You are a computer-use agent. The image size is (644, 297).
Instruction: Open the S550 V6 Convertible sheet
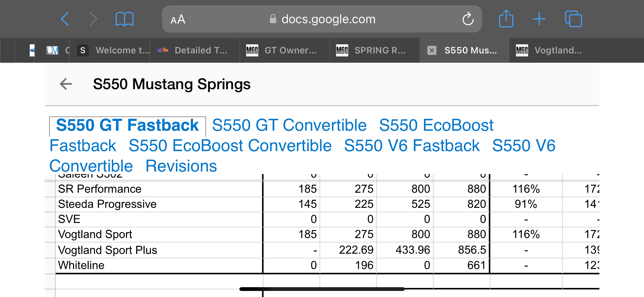[x=524, y=146]
